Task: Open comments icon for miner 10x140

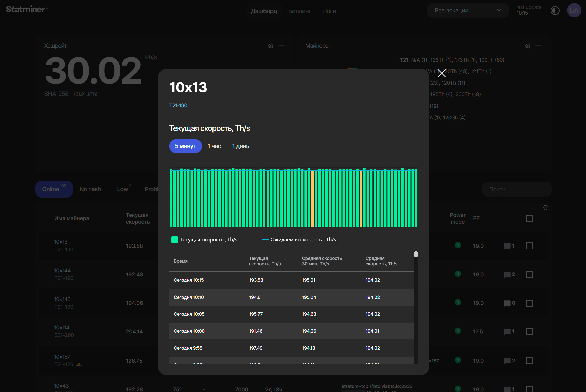Action: pyautogui.click(x=507, y=303)
